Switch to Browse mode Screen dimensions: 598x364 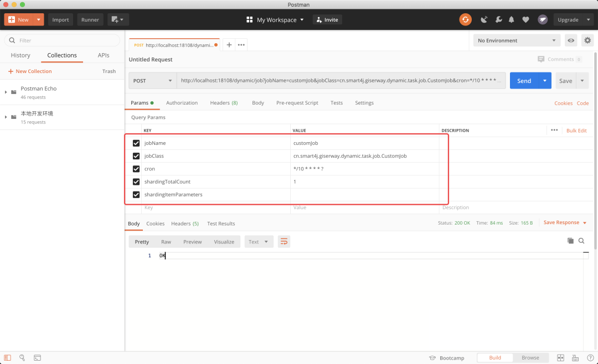(x=530, y=357)
